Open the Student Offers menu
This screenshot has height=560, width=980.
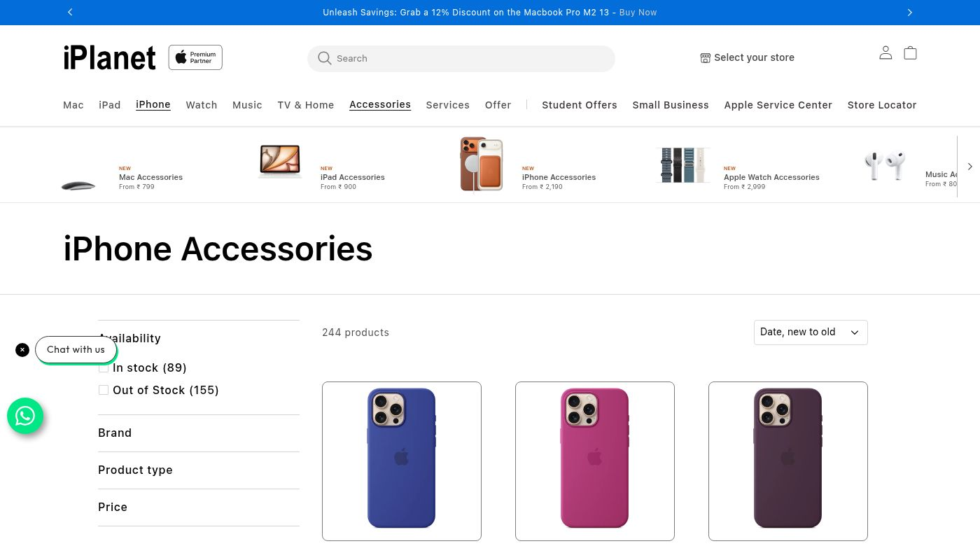pos(579,105)
